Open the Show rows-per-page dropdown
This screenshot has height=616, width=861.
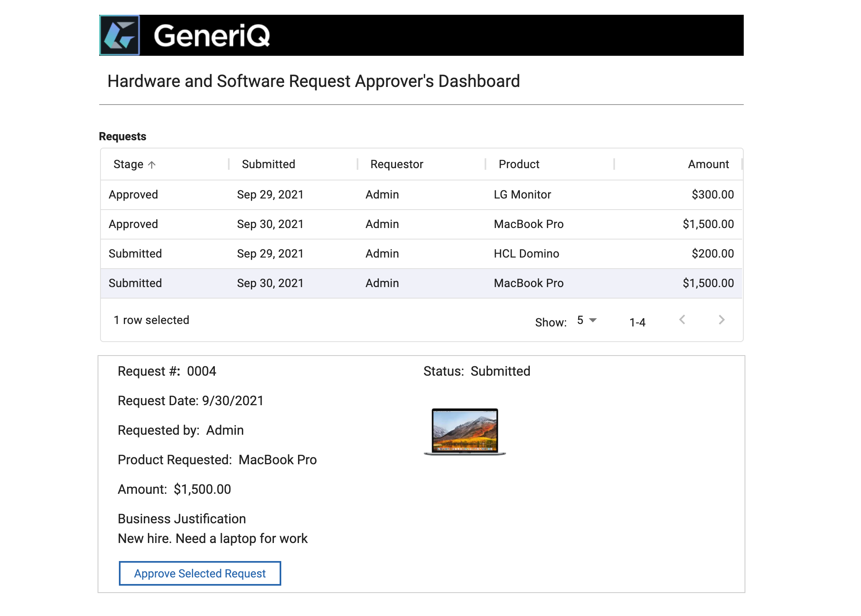pyautogui.click(x=587, y=320)
